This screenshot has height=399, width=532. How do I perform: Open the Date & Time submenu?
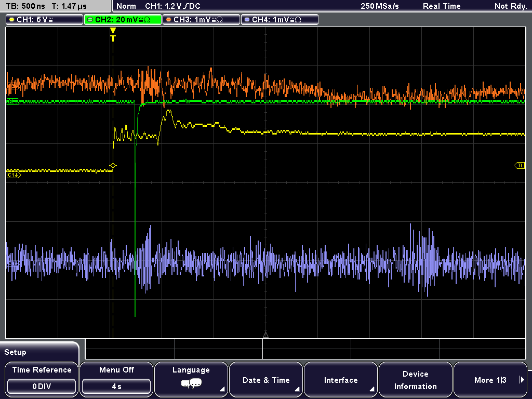click(266, 379)
